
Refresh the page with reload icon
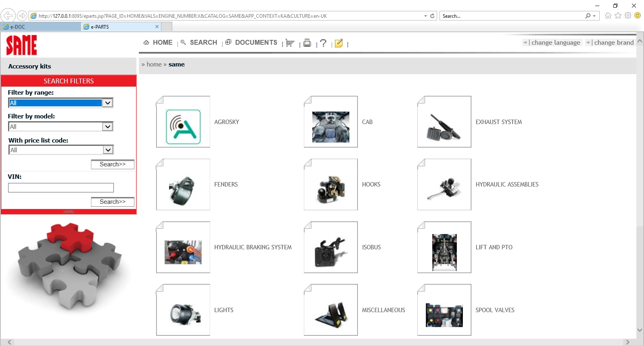point(432,16)
